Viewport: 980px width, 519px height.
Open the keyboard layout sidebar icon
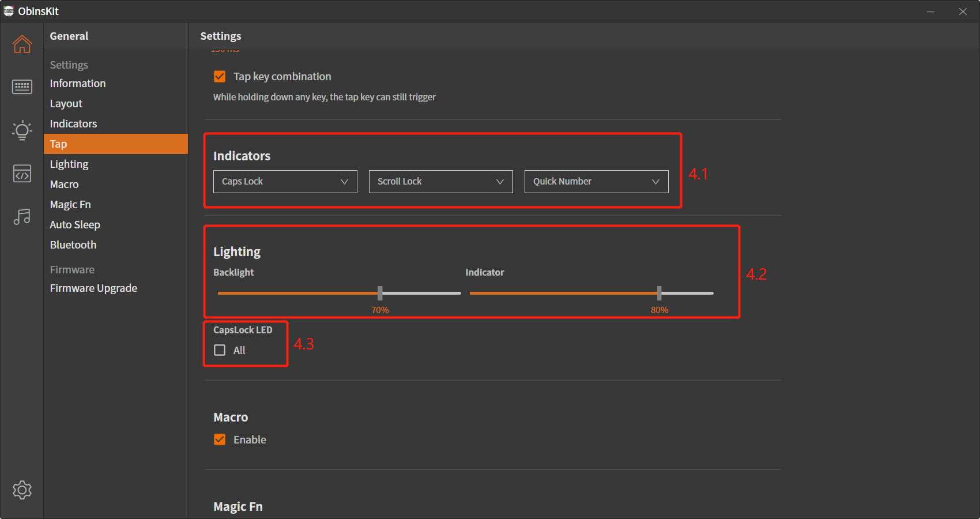pos(22,87)
